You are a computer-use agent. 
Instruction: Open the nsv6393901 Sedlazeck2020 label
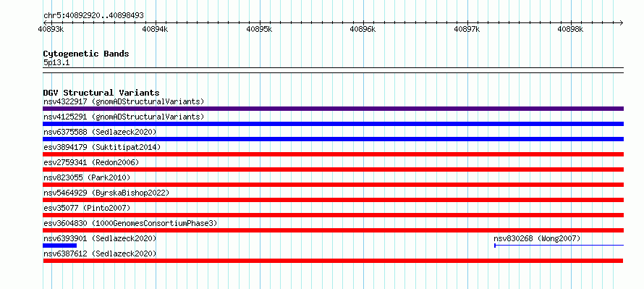(x=100, y=238)
